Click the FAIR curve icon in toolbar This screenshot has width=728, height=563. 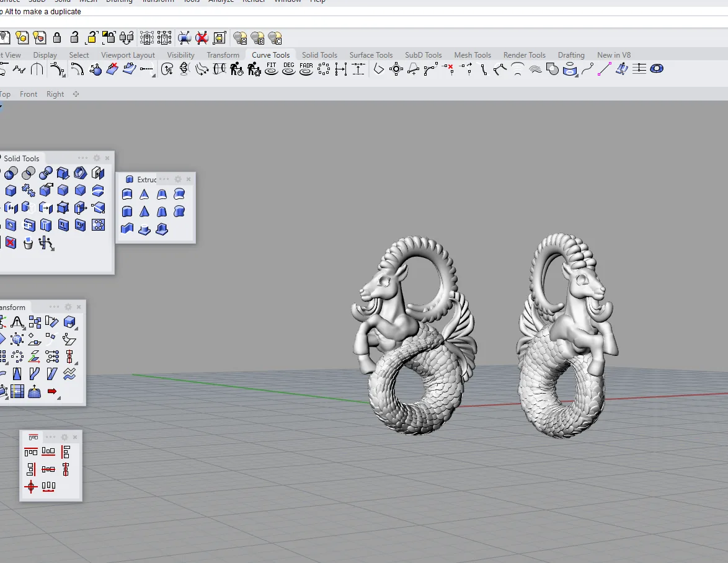[306, 69]
